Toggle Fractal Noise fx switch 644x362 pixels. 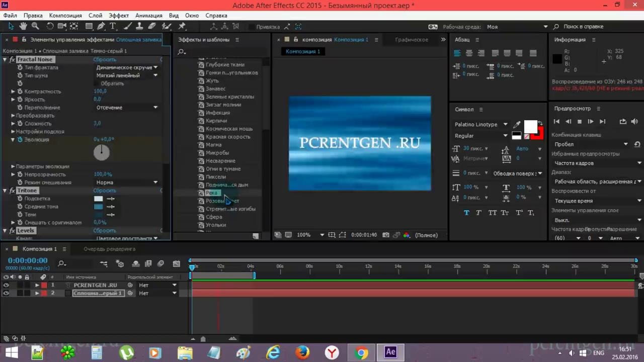pos(12,59)
